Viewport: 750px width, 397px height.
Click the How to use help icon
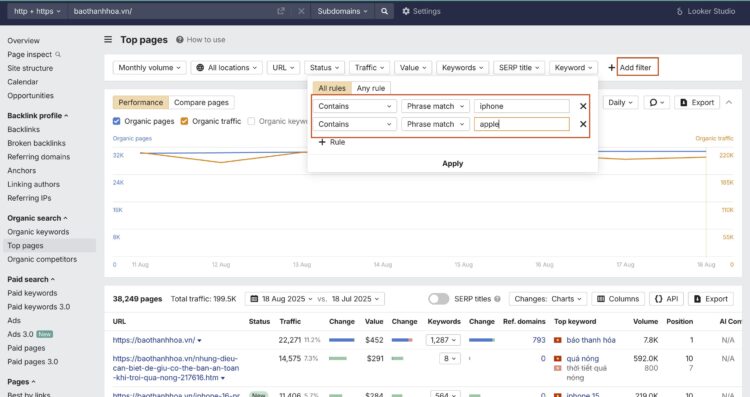tap(179, 40)
